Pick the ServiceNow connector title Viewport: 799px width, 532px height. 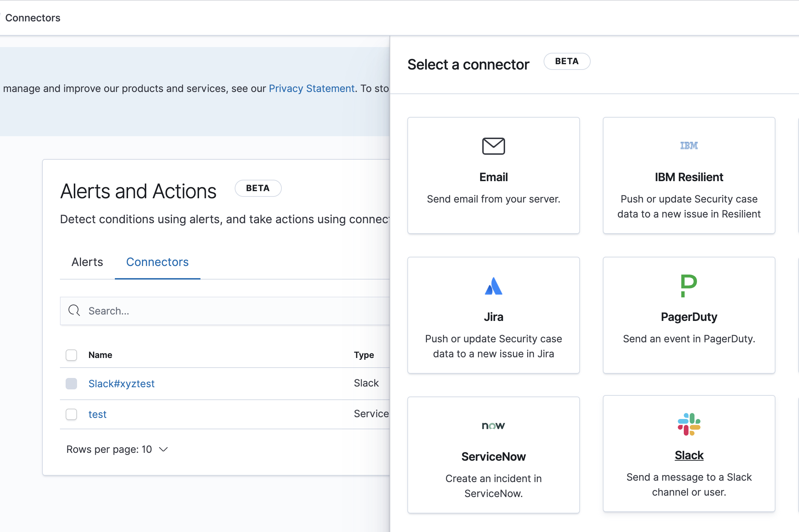click(x=493, y=456)
